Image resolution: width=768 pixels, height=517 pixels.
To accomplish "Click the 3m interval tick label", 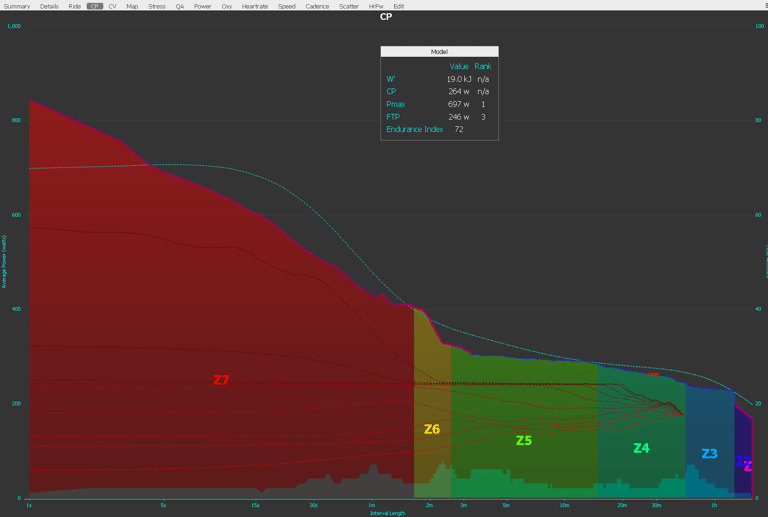I will click(x=463, y=505).
